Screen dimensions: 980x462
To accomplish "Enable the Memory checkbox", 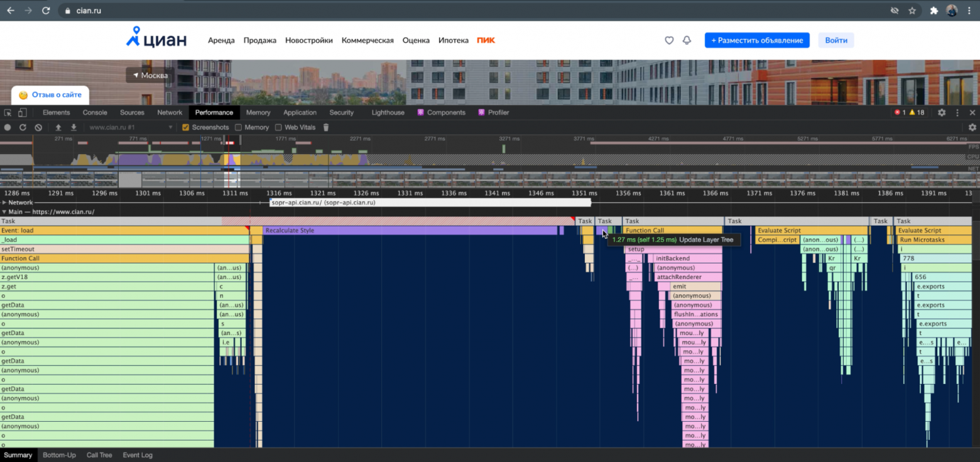I will (238, 127).
